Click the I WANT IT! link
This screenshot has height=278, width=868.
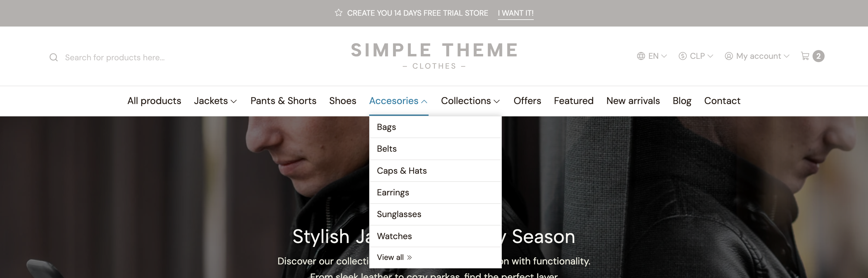pyautogui.click(x=516, y=13)
